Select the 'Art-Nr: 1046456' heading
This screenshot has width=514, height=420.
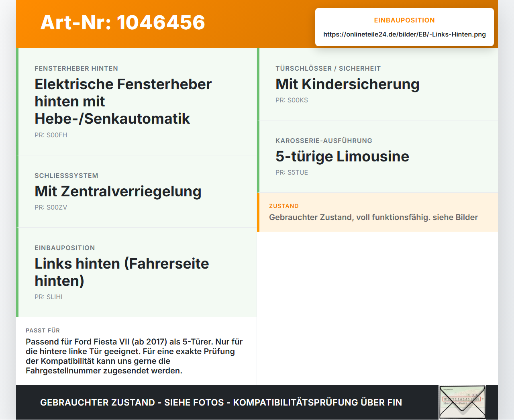[123, 22]
